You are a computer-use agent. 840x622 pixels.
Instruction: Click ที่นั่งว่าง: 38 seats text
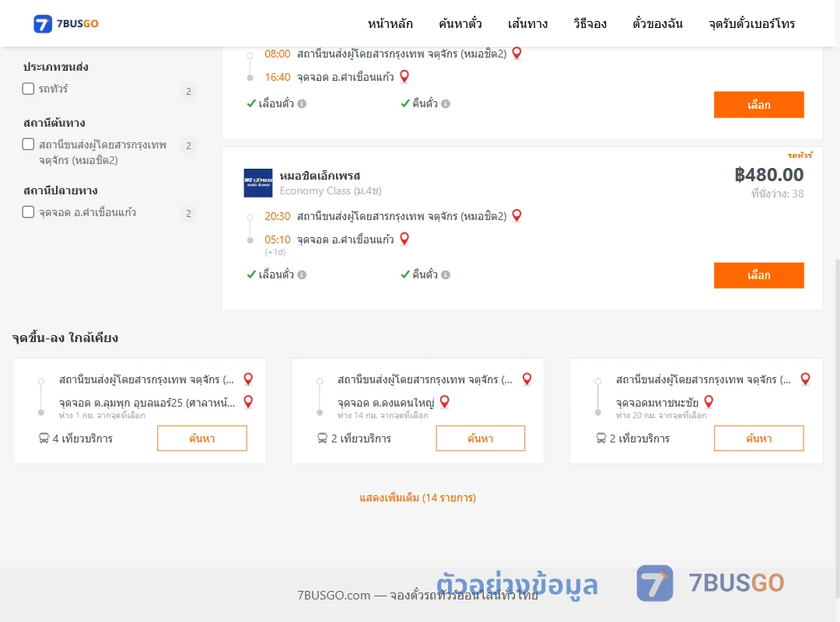(x=777, y=194)
